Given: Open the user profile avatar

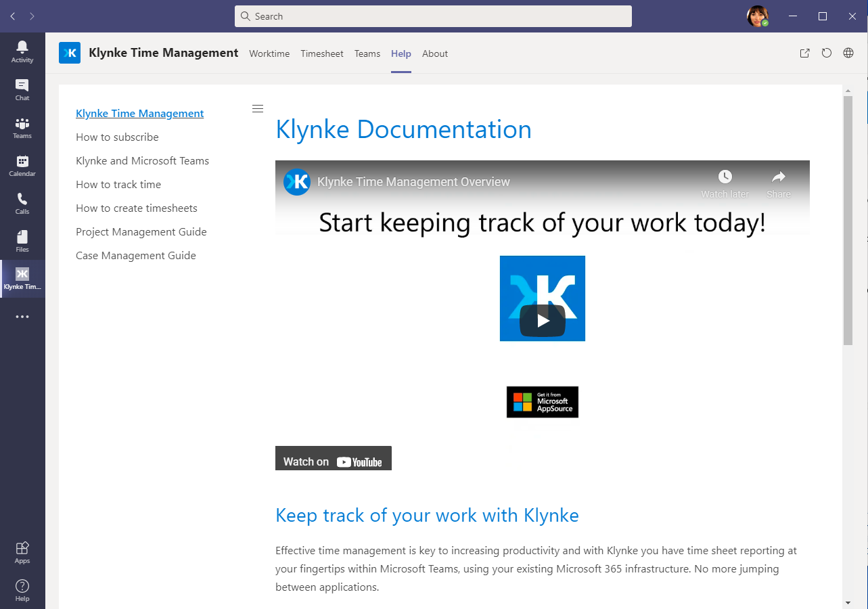Looking at the screenshot, I should point(758,16).
